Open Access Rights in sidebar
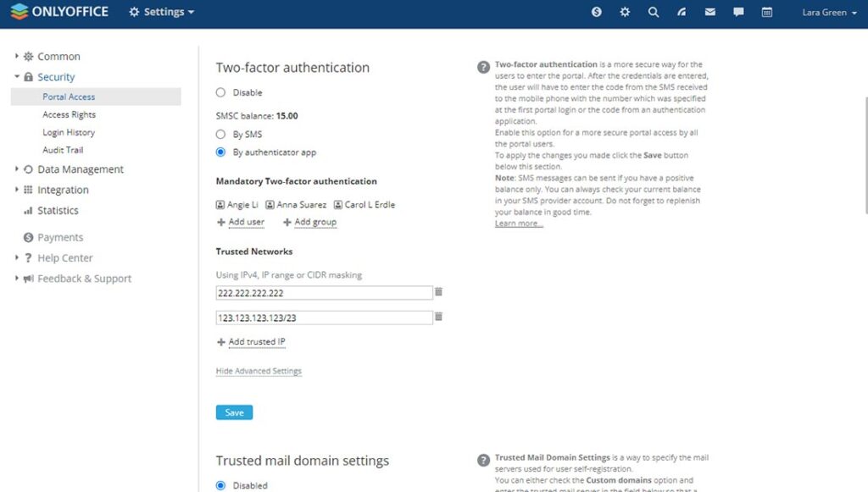Image resolution: width=868 pixels, height=492 pixels. click(x=70, y=114)
